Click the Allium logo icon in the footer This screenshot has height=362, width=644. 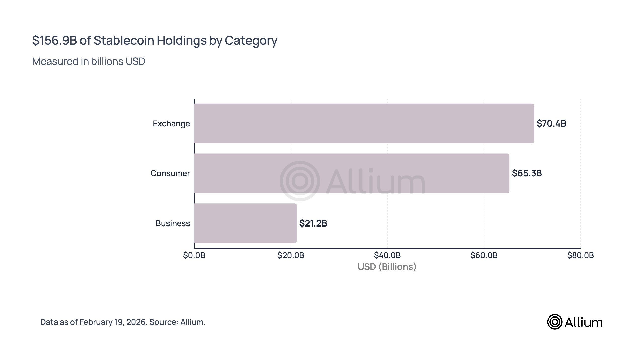554,322
